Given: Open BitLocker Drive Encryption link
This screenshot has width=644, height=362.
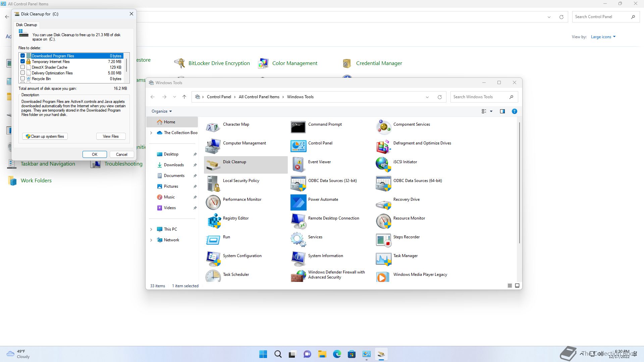Looking at the screenshot, I should pos(219,63).
